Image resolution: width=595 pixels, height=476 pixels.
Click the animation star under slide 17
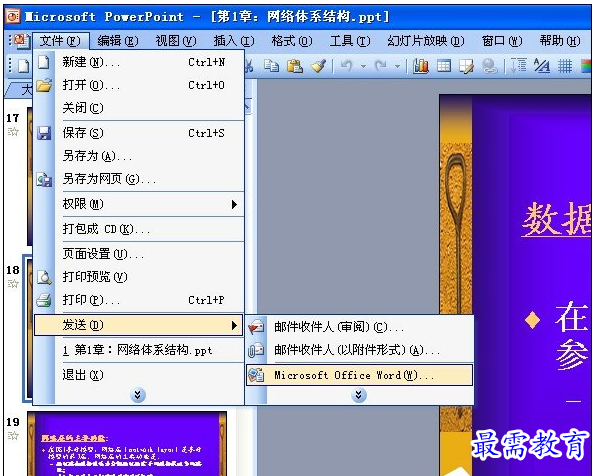[x=13, y=132]
